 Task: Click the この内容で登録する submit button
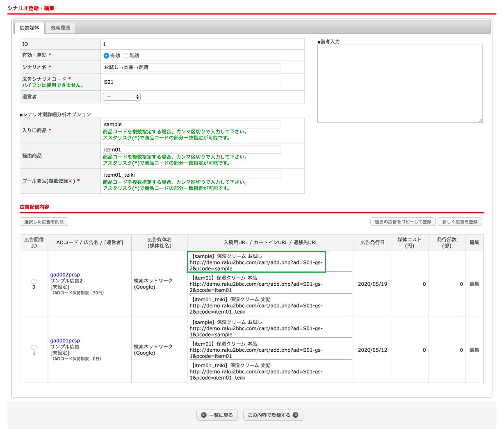(273, 415)
